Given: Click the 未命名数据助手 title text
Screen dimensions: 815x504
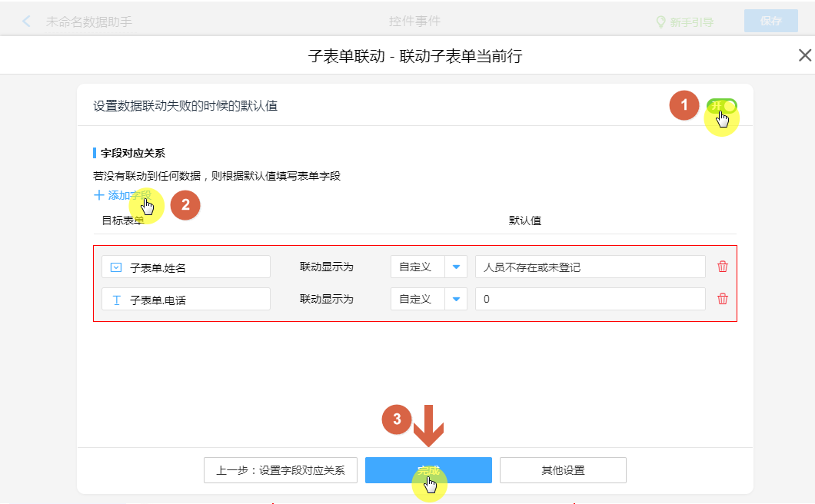Looking at the screenshot, I should click(x=89, y=22).
